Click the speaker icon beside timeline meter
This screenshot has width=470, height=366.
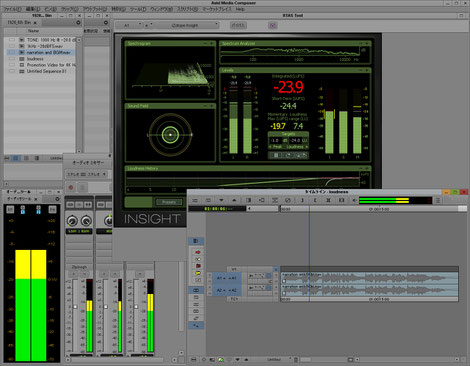pos(354,200)
